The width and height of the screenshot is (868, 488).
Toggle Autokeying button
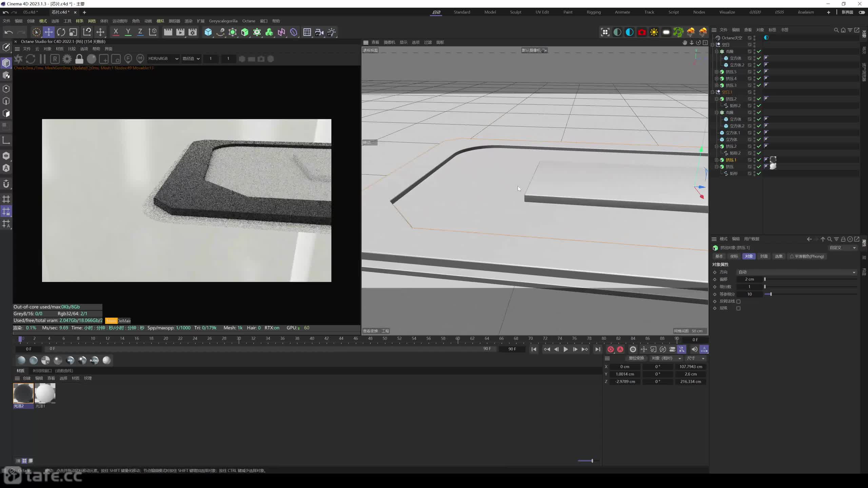(620, 349)
